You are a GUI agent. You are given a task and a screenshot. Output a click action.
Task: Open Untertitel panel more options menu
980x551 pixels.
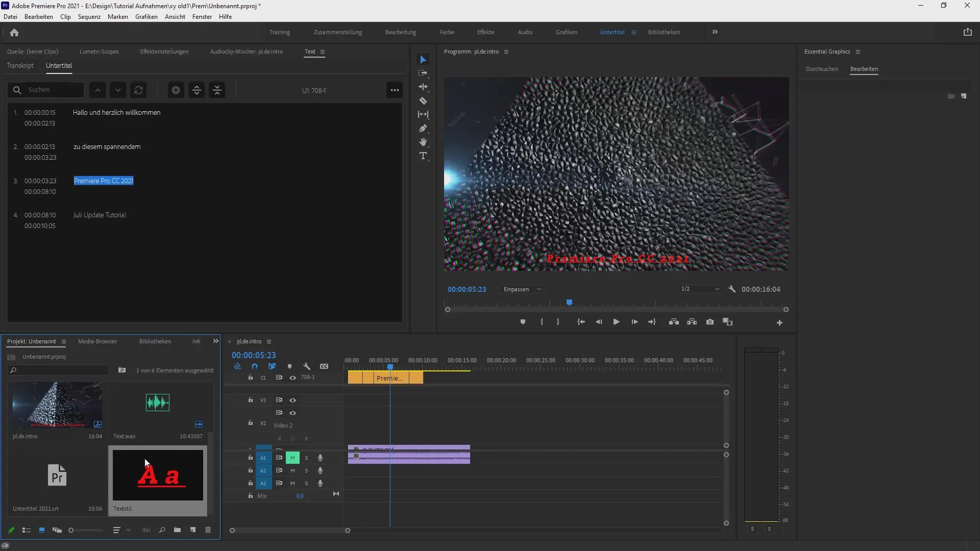coord(395,90)
